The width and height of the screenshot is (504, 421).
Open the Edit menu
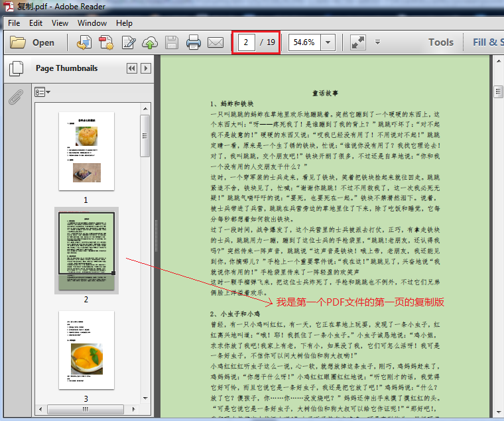coord(36,23)
